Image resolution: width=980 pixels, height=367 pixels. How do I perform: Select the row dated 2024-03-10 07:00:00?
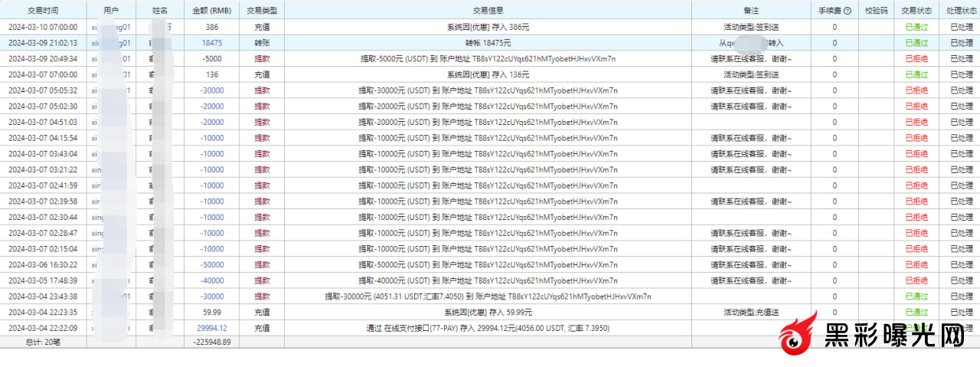click(43, 27)
